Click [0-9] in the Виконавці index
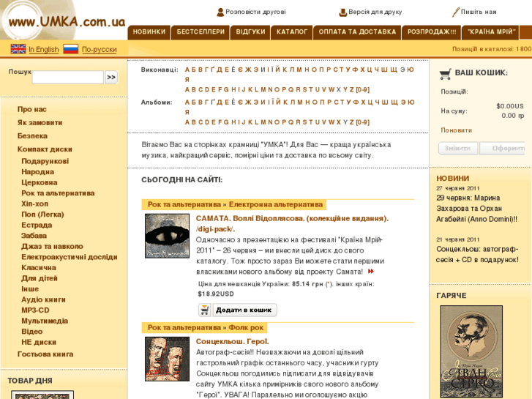The width and height of the screenshot is (532, 399). click(362, 89)
